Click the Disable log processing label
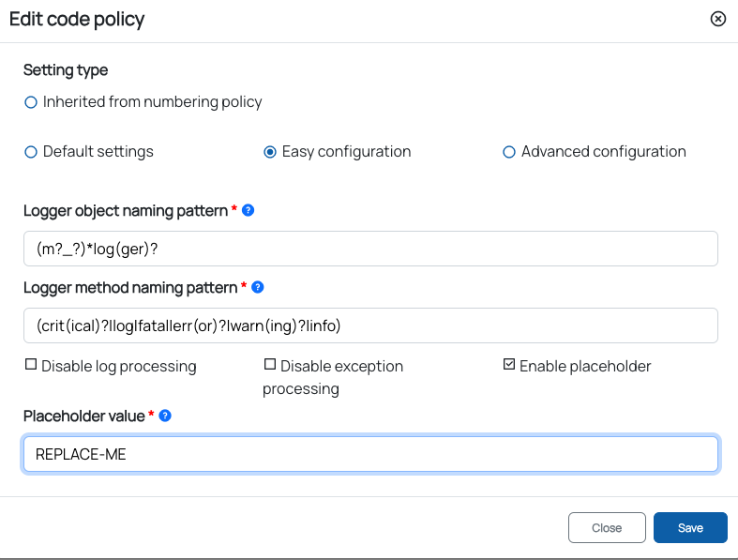The image size is (738, 560). click(x=119, y=367)
